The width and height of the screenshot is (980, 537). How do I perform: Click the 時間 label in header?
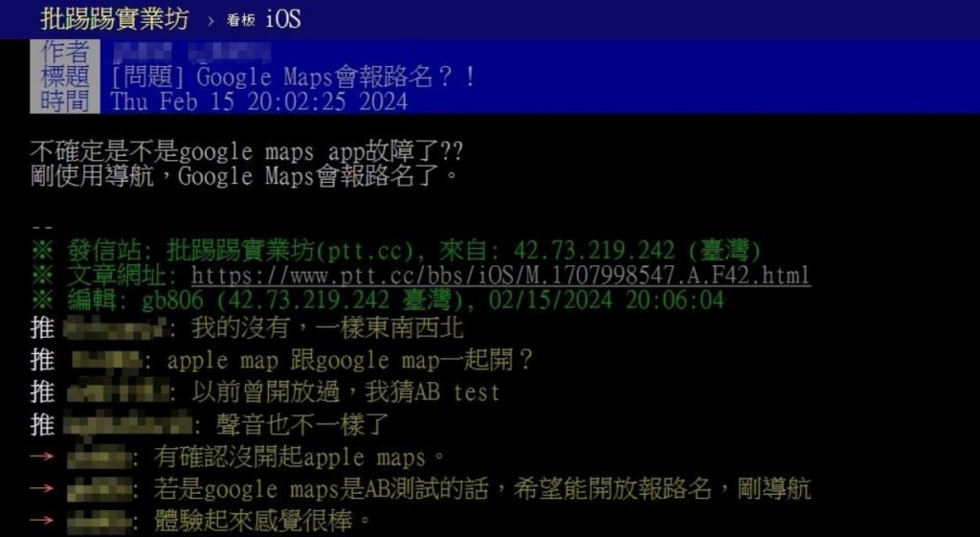click(x=65, y=101)
